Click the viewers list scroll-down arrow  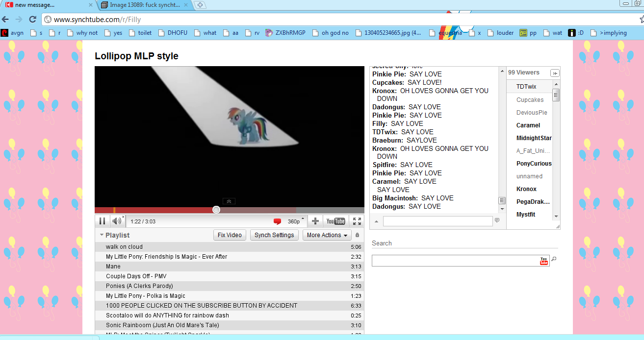click(x=556, y=216)
